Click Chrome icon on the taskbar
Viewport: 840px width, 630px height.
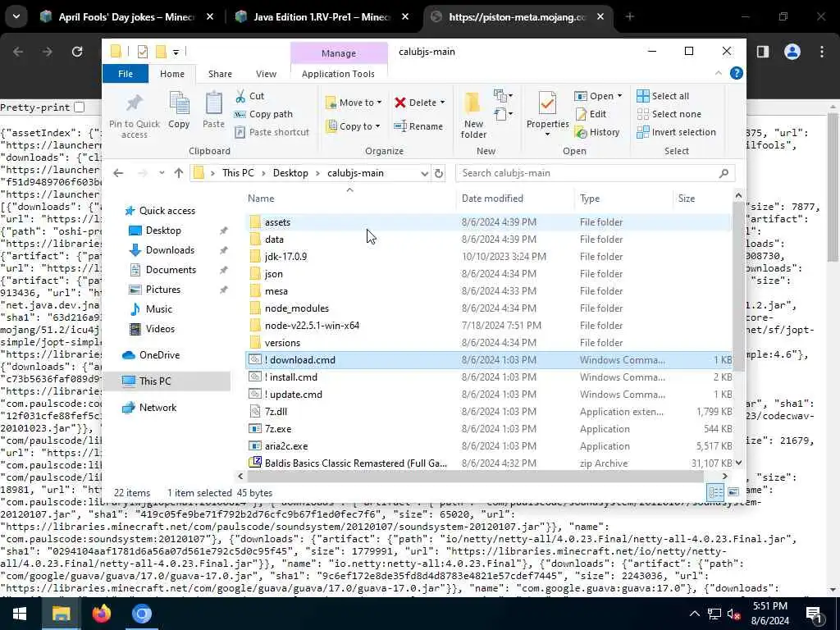tap(142, 614)
